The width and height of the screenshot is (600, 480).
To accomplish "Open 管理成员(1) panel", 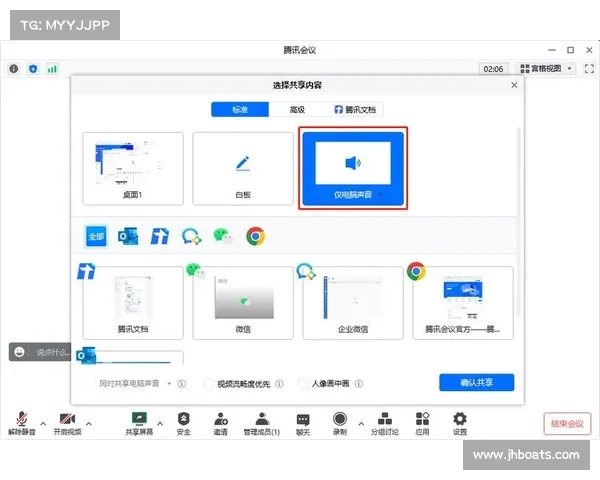I will pos(262,423).
